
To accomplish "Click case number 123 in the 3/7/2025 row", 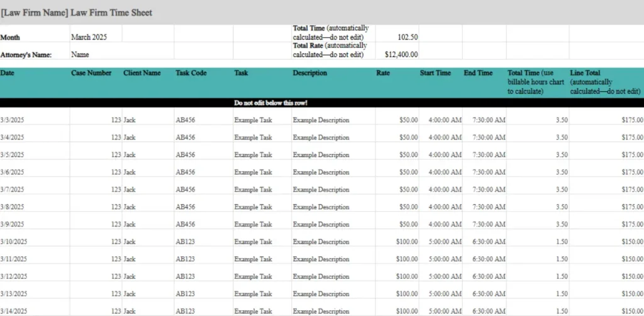I will point(116,190).
